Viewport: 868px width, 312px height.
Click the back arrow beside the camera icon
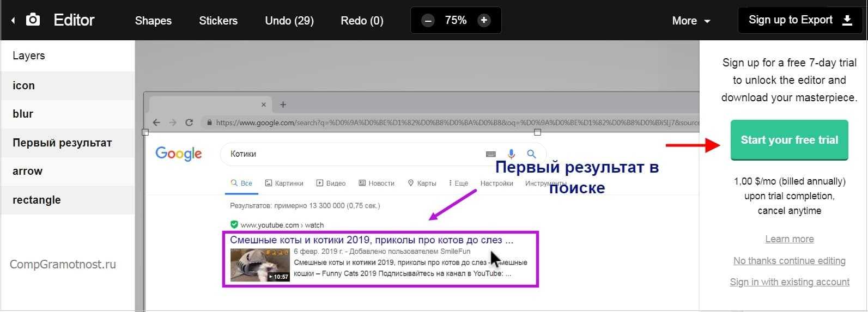click(13, 21)
